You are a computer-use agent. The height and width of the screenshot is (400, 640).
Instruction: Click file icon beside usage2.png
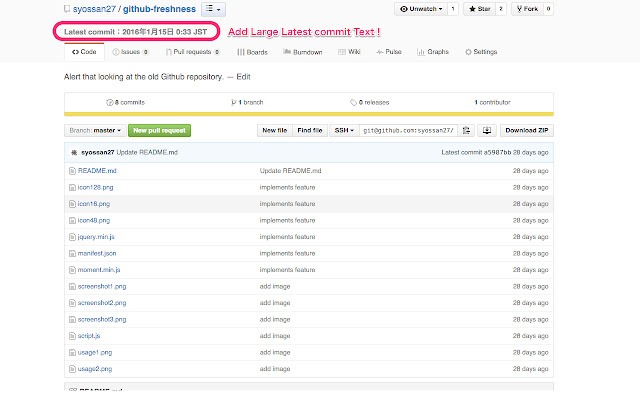click(x=72, y=369)
